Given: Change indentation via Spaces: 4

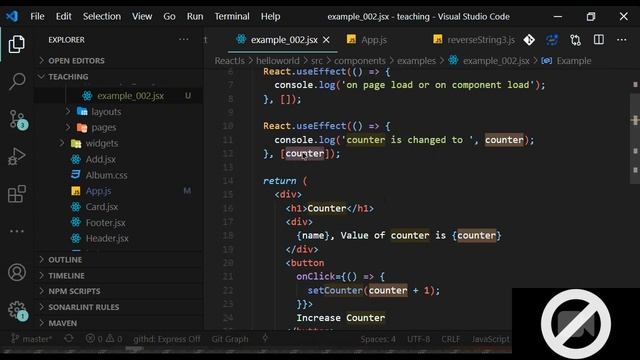Looking at the screenshot, I should pos(378,339).
